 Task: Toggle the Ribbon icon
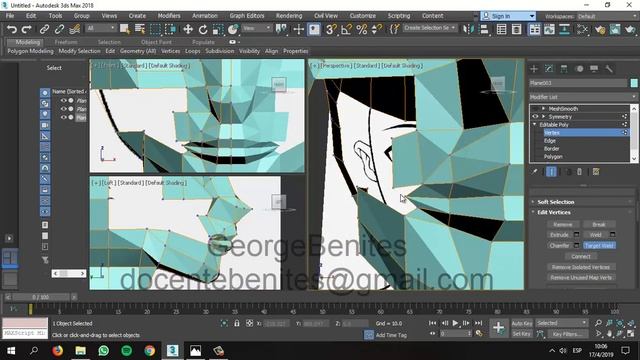pyautogui.click(x=534, y=29)
